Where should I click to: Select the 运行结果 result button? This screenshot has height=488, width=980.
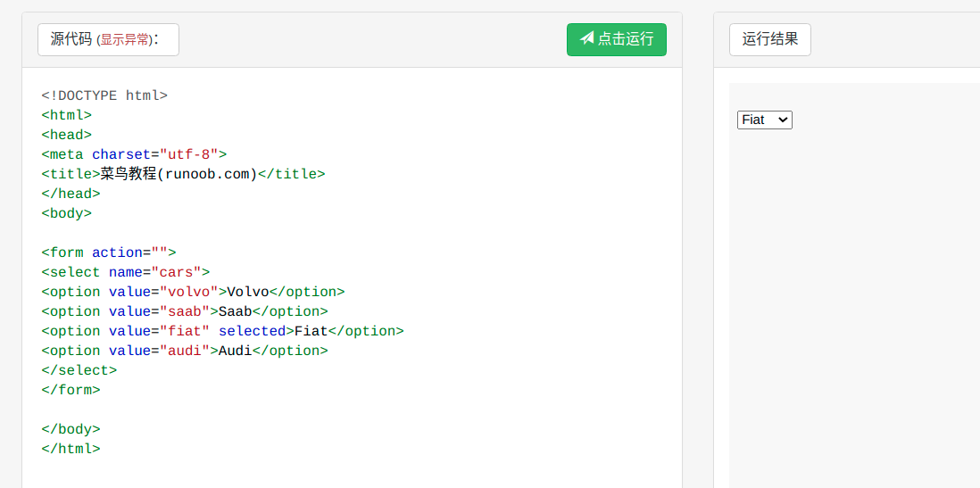coord(769,39)
